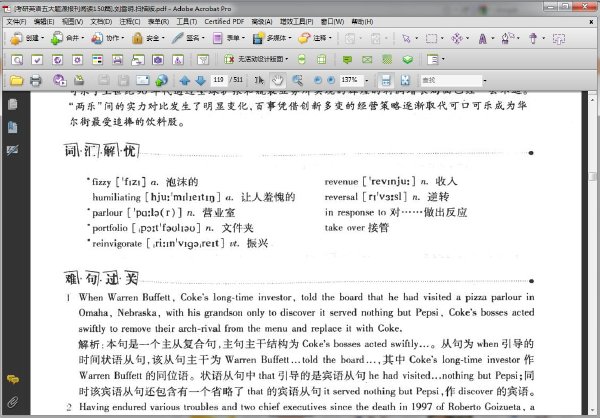Screen dimensions: 600x418
Task: Click the funnel filter icon
Action: tap(203, 59)
